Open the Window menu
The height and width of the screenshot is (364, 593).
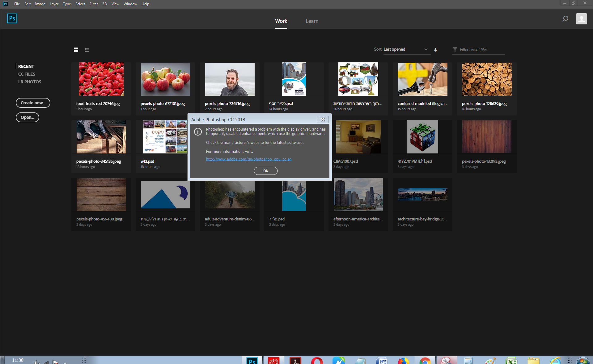pyautogui.click(x=130, y=4)
